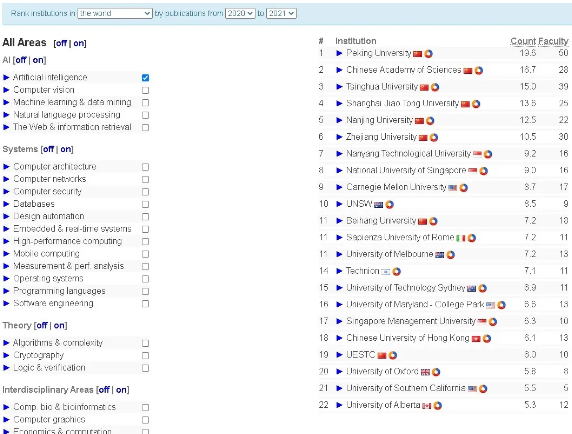
Task: Tick the Software engineering checkbox
Action: (145, 304)
